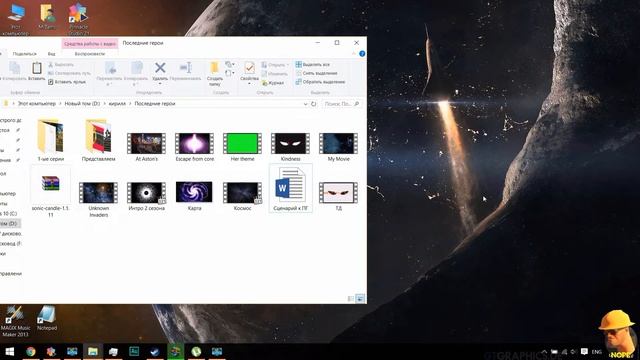Click File Explorer icon in the taskbar
640x360 pixels.
93,351
